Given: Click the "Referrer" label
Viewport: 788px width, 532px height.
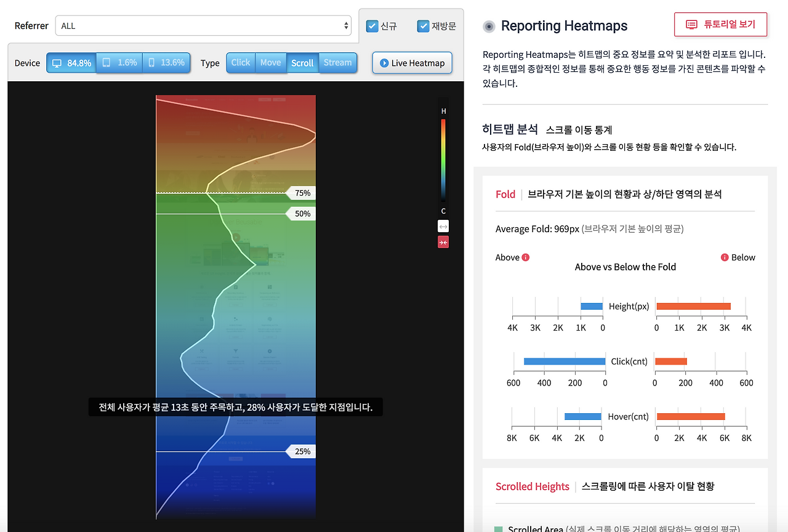Looking at the screenshot, I should (31, 26).
